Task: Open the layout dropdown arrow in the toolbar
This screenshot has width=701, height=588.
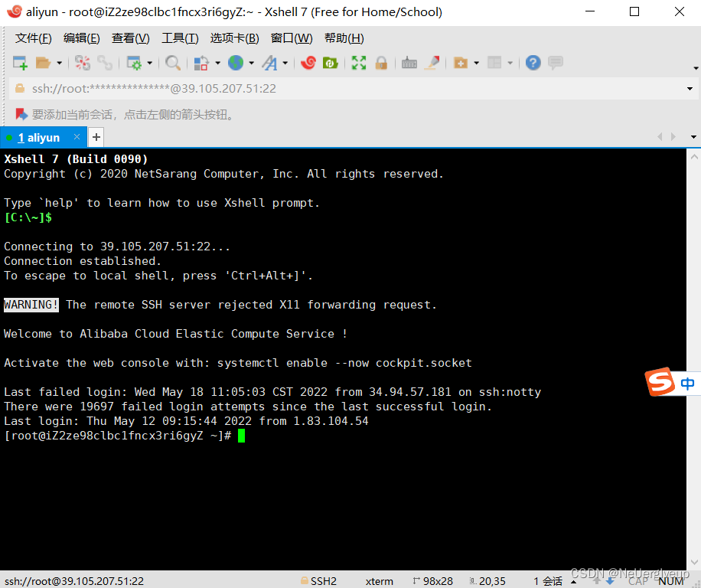Action: 510,63
